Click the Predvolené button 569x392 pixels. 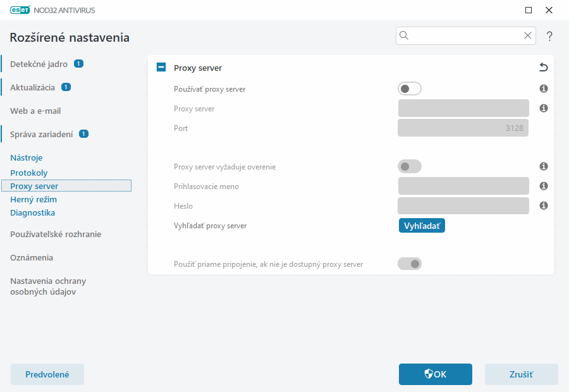click(47, 374)
